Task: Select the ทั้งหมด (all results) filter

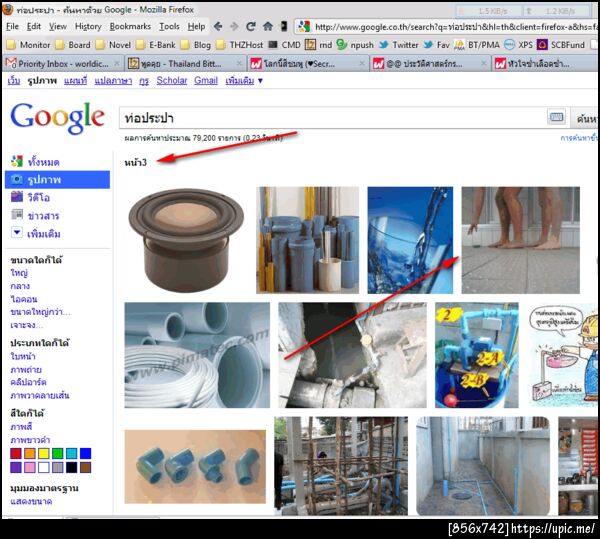Action: click(x=36, y=162)
